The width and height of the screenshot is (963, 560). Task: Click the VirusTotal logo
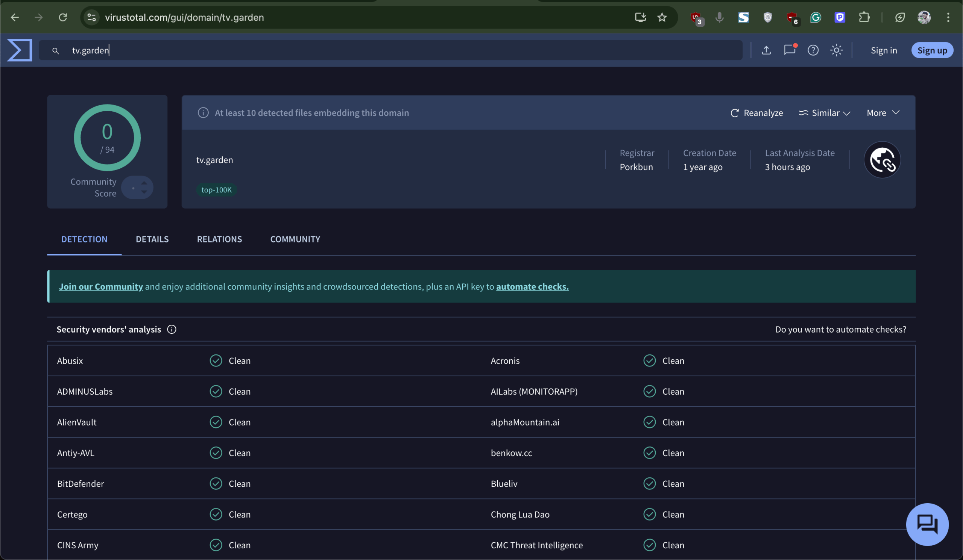20,50
